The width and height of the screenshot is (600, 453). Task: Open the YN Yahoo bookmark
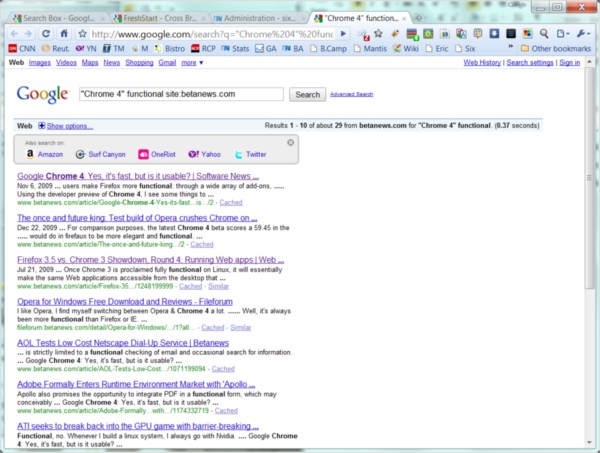(x=86, y=49)
